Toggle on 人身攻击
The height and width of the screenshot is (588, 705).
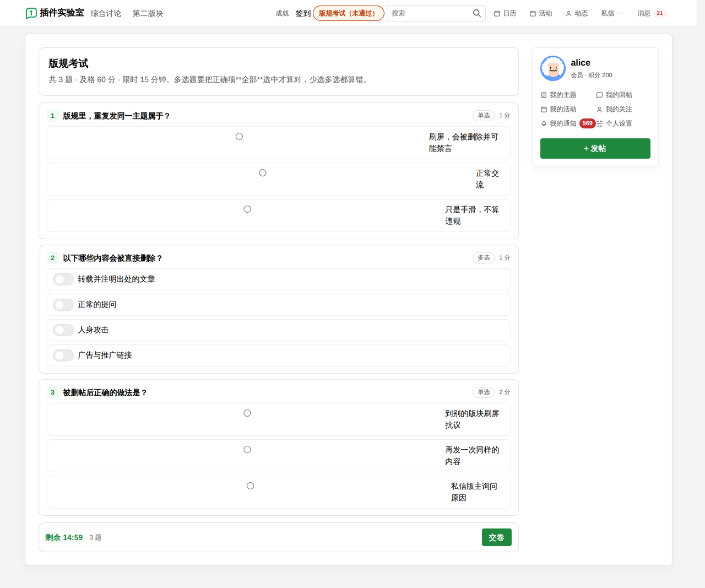63,330
